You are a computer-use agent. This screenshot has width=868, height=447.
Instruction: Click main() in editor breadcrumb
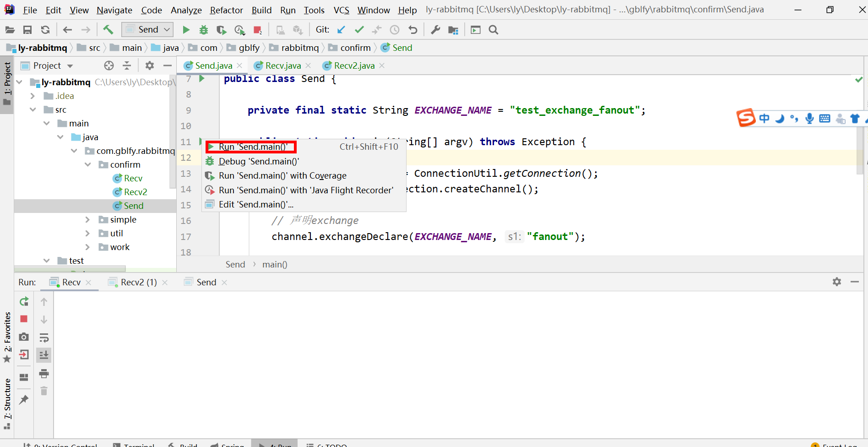pyautogui.click(x=275, y=264)
